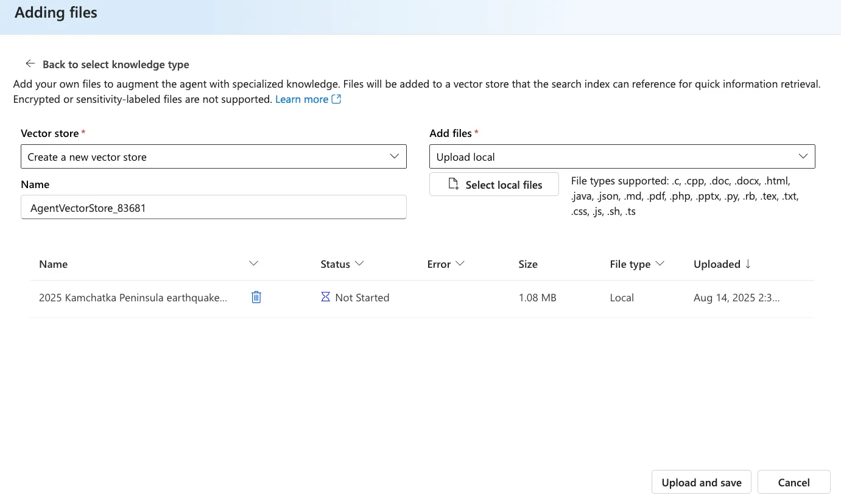This screenshot has height=504, width=841.
Task: Open the Error column filter chevron
Action: pos(460,264)
